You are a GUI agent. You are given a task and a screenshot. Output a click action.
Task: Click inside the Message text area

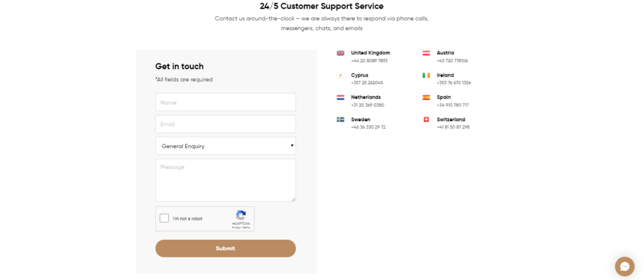click(x=226, y=180)
